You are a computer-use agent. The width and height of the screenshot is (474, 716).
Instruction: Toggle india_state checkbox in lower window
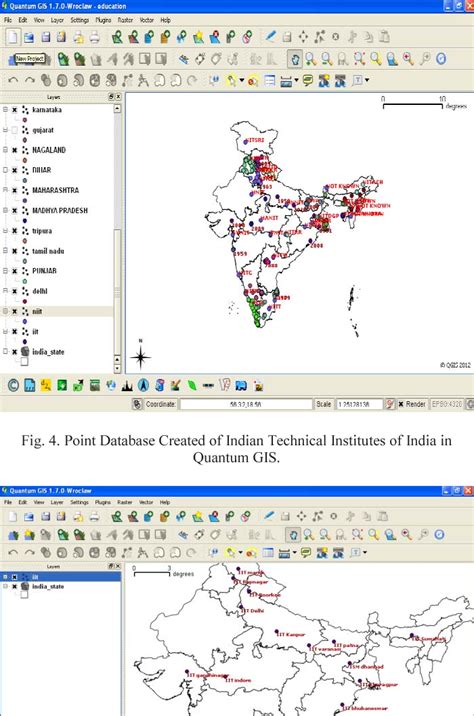(x=15, y=586)
